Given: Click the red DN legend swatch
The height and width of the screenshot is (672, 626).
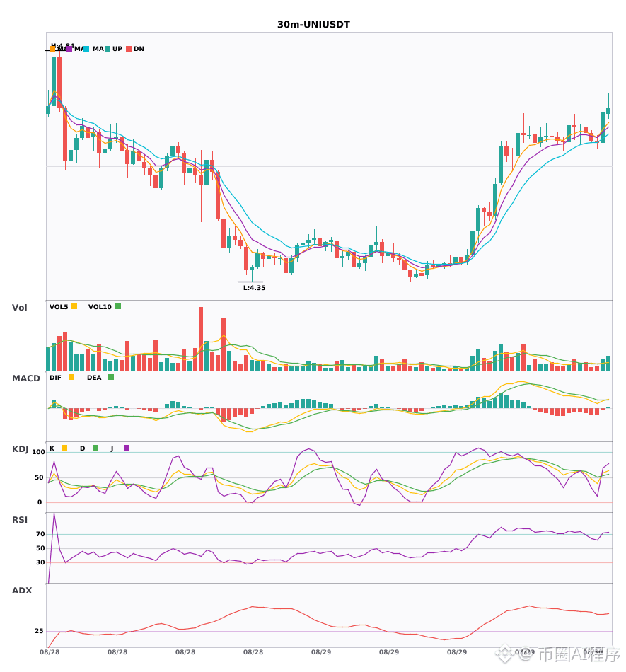Looking at the screenshot, I should (x=129, y=49).
